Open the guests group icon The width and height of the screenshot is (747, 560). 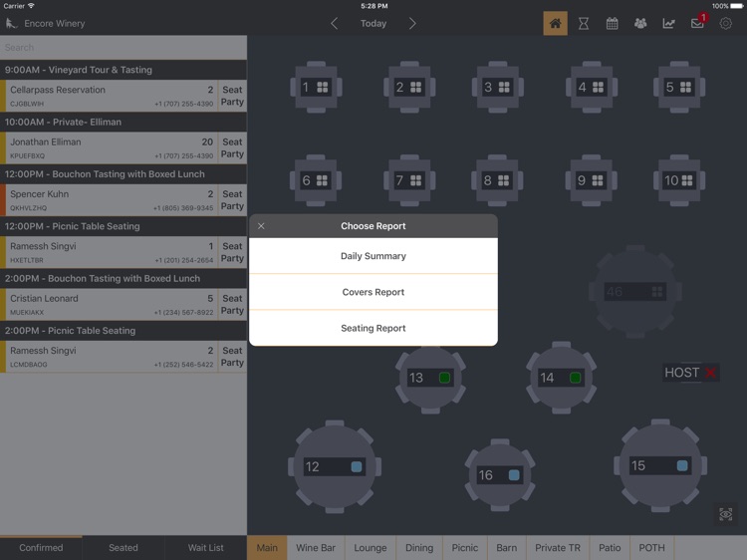click(x=640, y=23)
